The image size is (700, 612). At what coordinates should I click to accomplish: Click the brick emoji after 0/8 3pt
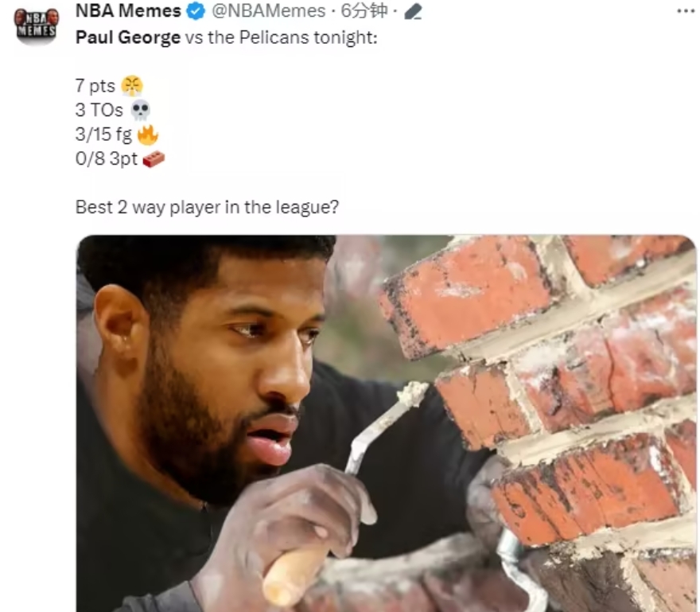point(154,159)
